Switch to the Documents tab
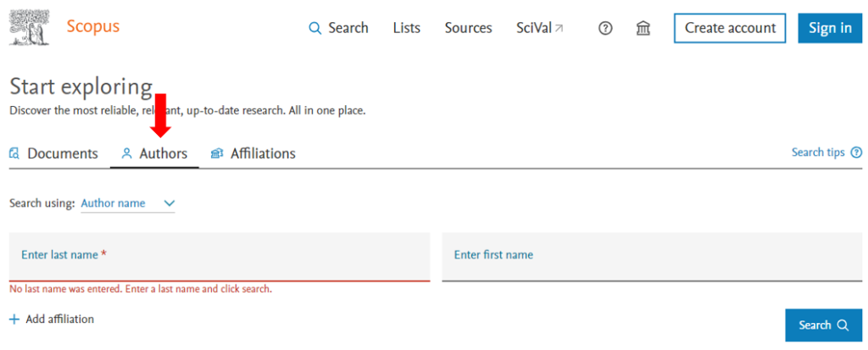This screenshot has width=868, height=350. point(53,153)
